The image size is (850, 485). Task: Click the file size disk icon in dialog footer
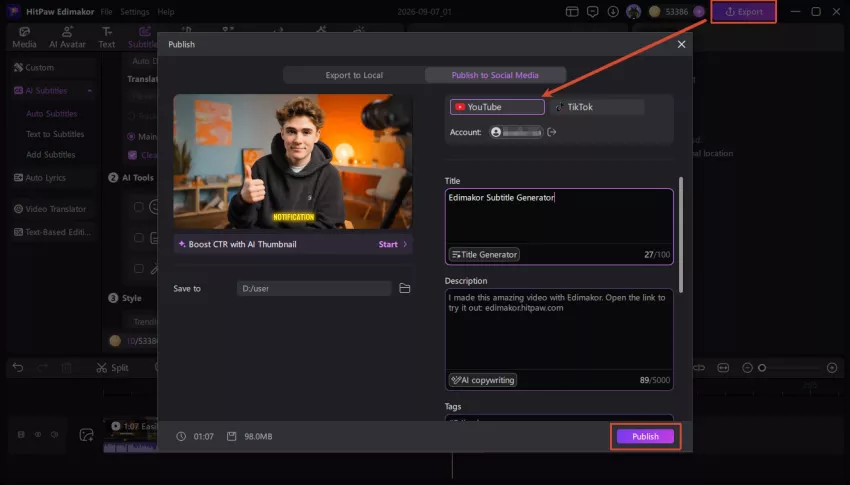[231, 436]
